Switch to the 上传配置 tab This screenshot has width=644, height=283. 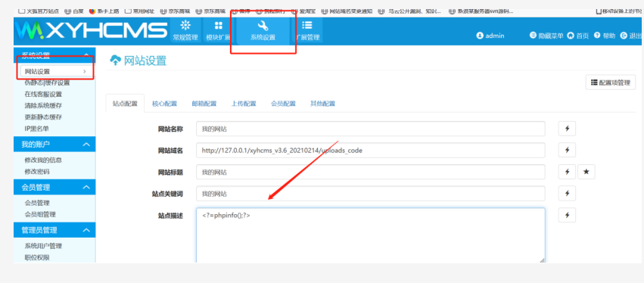coord(244,104)
